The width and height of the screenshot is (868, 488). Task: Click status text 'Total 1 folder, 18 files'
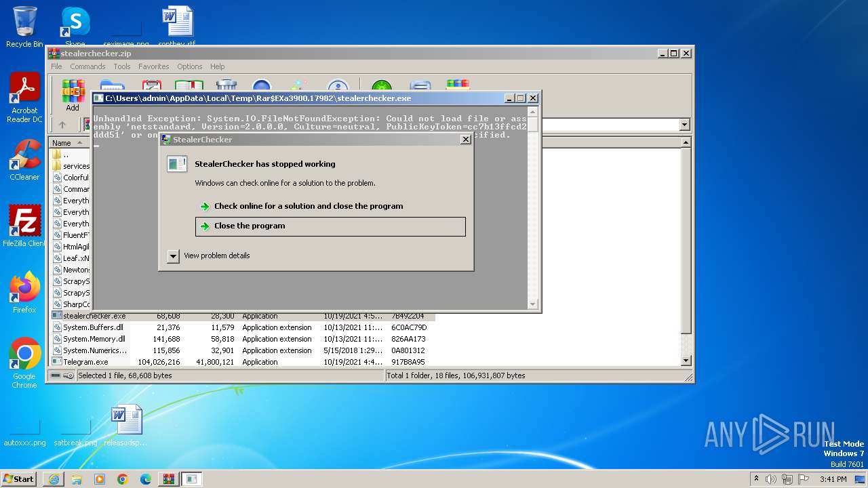tap(456, 375)
